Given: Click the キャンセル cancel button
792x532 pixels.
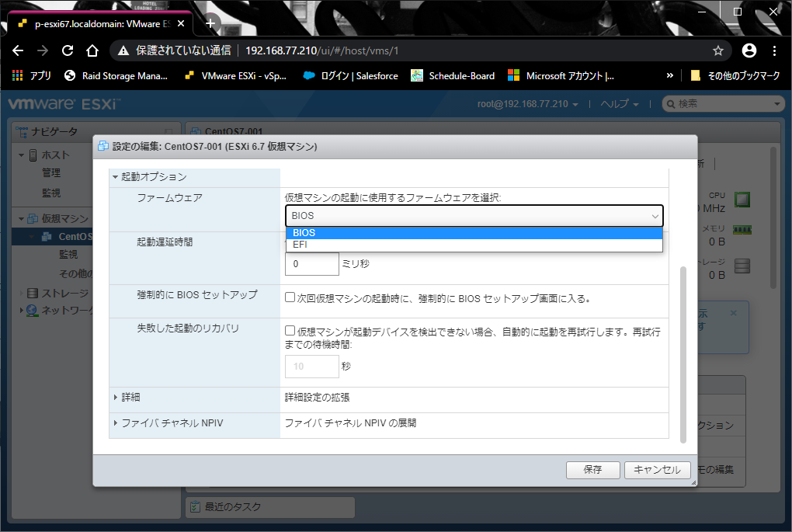Looking at the screenshot, I should coord(657,470).
